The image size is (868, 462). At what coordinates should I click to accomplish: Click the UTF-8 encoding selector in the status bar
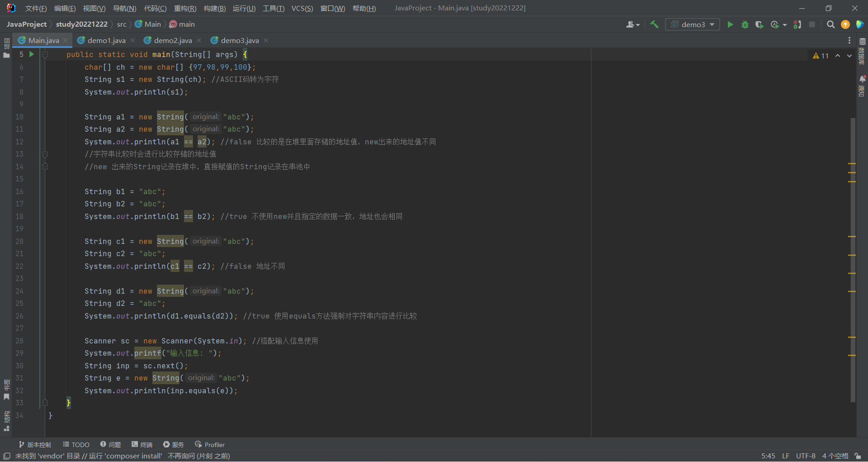click(806, 456)
